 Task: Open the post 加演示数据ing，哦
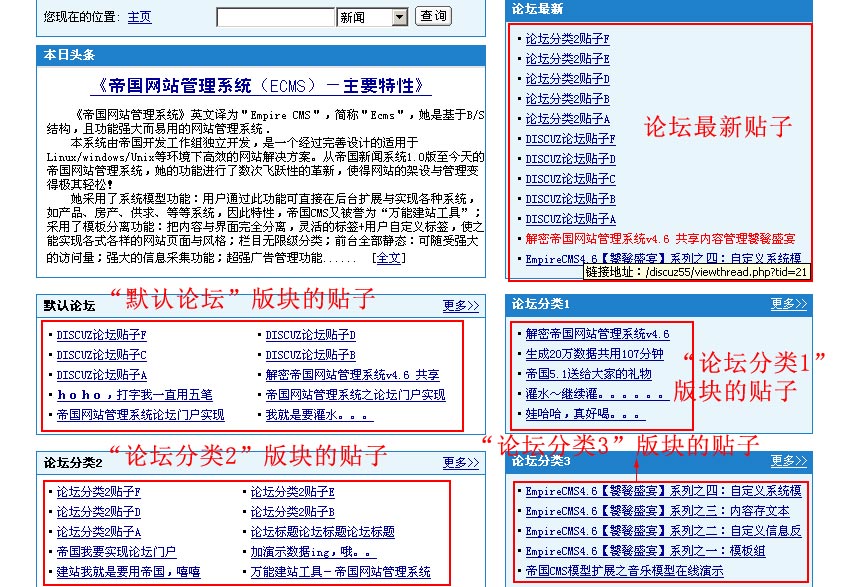[x=312, y=552]
